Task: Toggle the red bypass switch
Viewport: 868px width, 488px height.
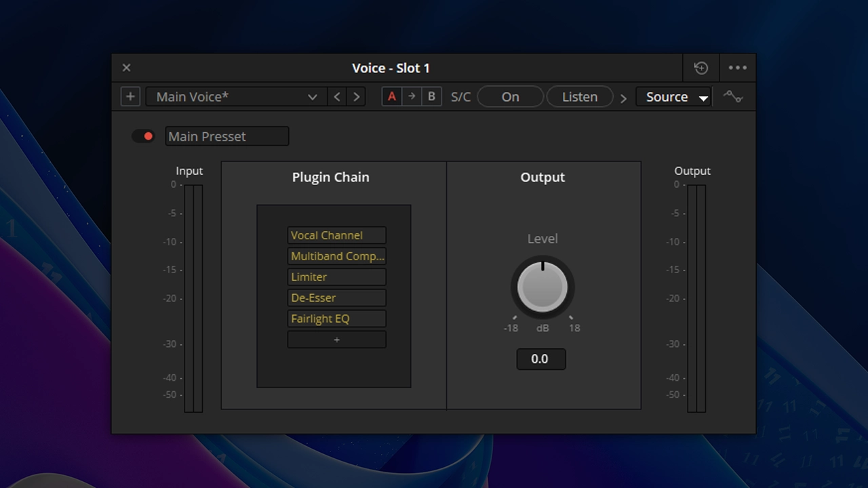Action: click(x=144, y=136)
